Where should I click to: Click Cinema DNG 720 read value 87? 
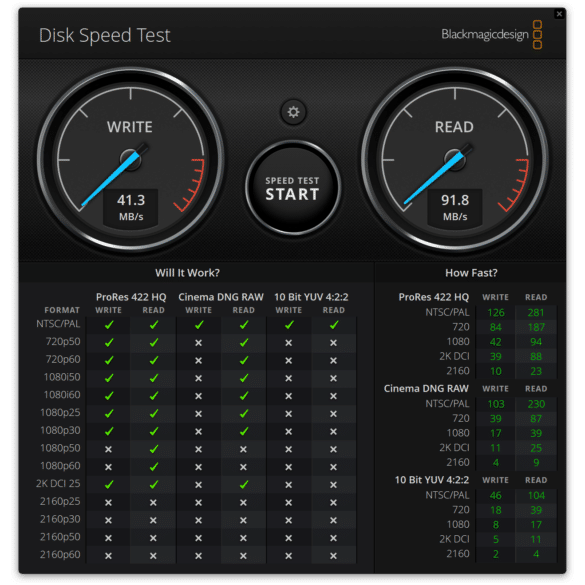click(536, 419)
